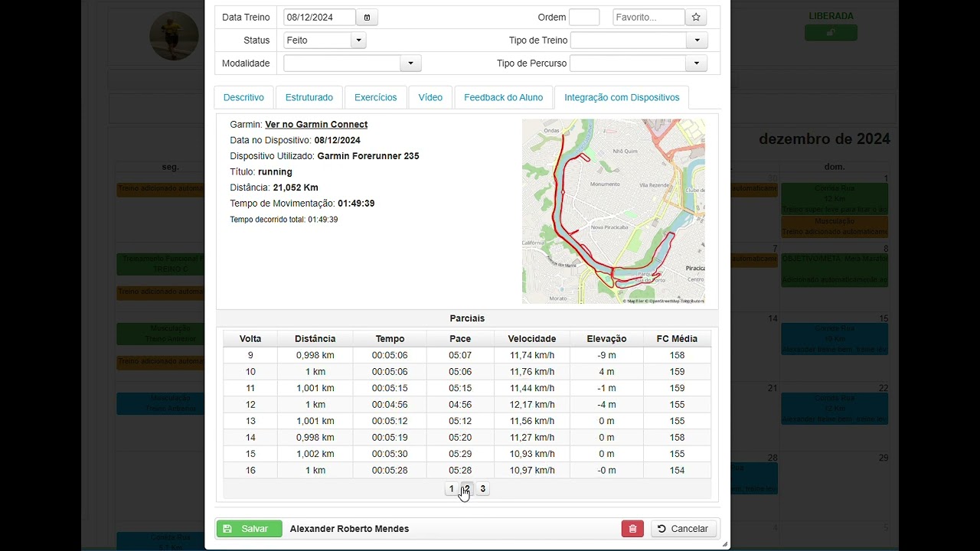Open the Ver no Garmin Connect link
Viewport: 980px width, 551px height.
click(x=316, y=125)
